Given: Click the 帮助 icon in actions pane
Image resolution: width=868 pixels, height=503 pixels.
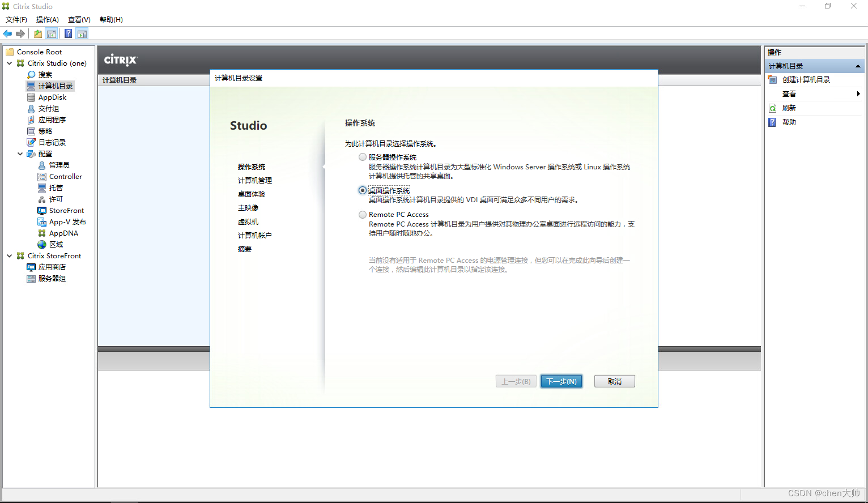Looking at the screenshot, I should click(x=772, y=122).
